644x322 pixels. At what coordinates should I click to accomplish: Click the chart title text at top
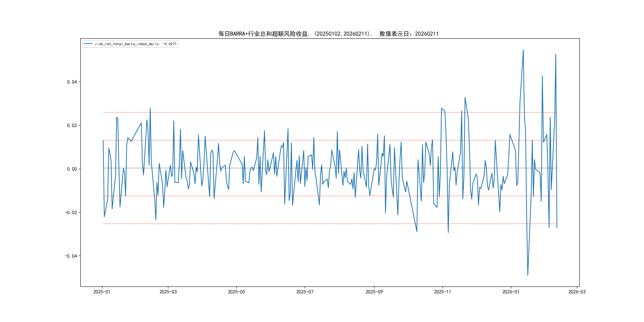point(328,34)
